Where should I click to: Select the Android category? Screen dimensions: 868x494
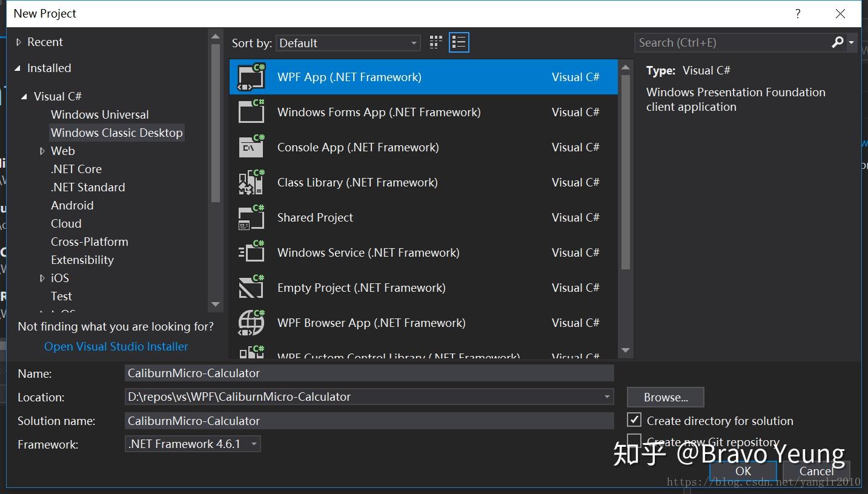[72, 205]
